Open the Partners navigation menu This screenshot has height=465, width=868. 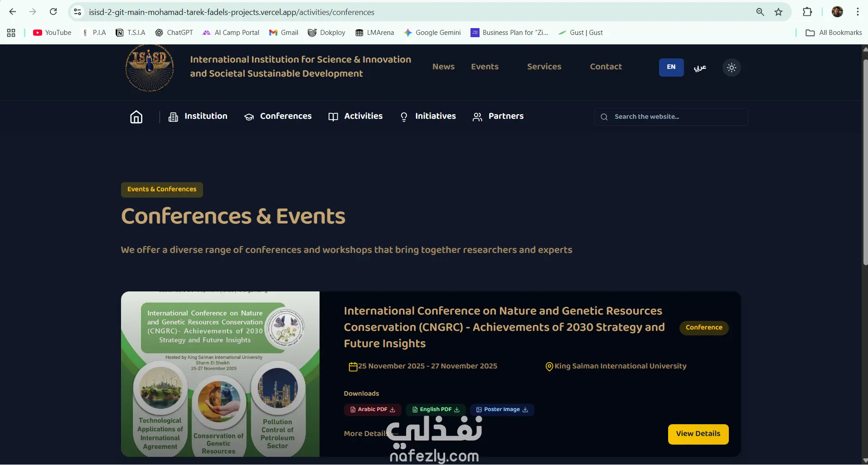pyautogui.click(x=498, y=116)
